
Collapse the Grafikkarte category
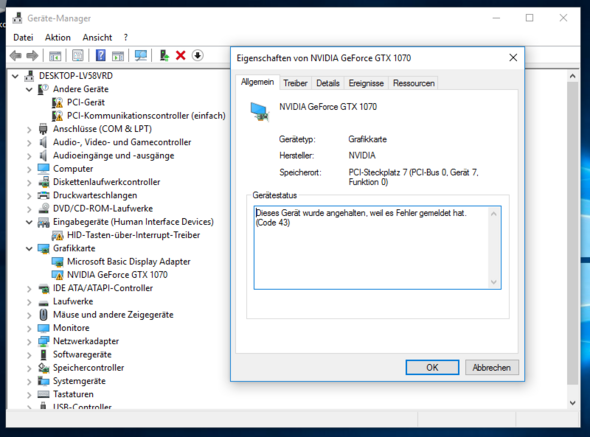[29, 248]
